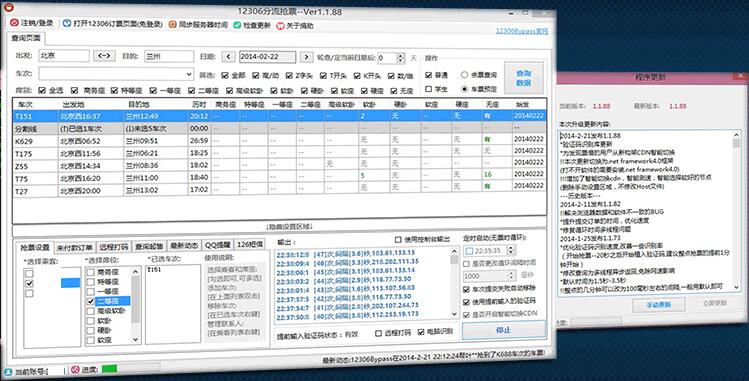Image resolution: width=749 pixels, height=381 pixels.
Task: Click the down arrow of the seat type list
Action: tap(136, 339)
